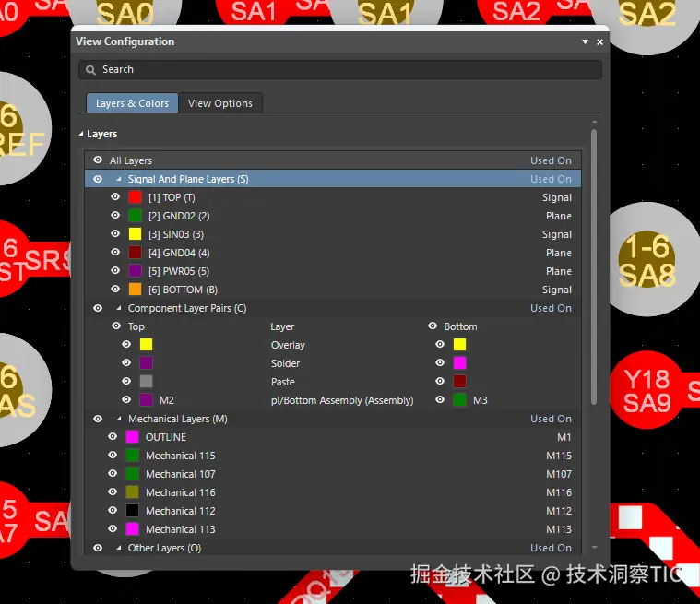Collapse the Component Layer Pairs group

(x=119, y=308)
